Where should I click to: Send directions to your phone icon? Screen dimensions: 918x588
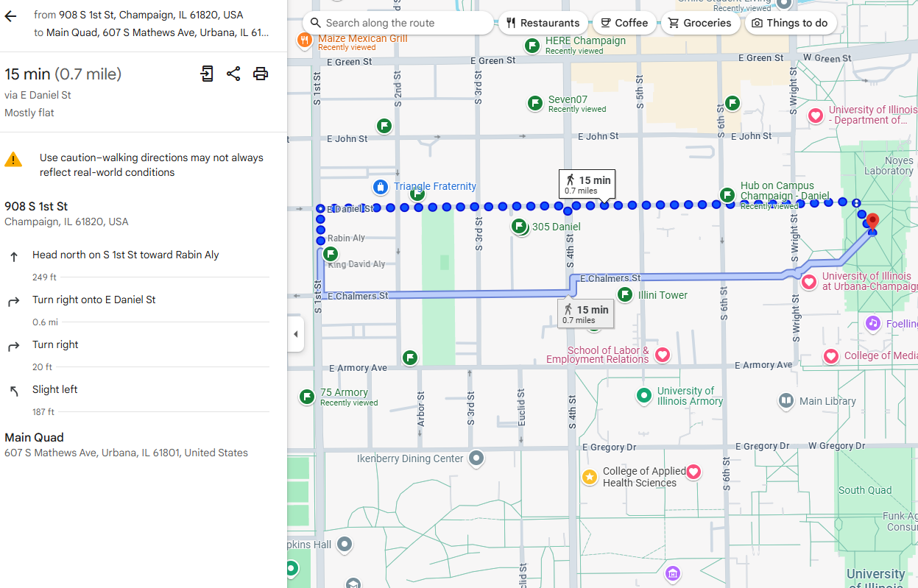point(207,74)
